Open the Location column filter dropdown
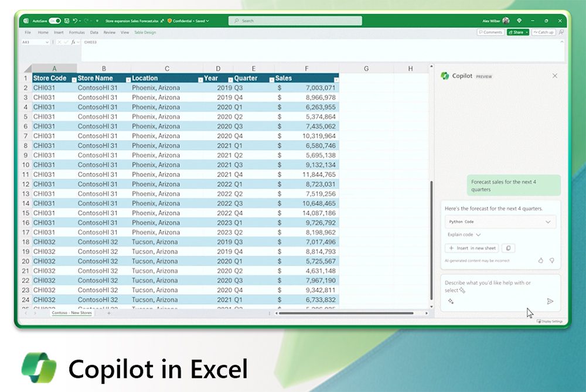Screen dimensions: 586x392 click(x=200, y=80)
